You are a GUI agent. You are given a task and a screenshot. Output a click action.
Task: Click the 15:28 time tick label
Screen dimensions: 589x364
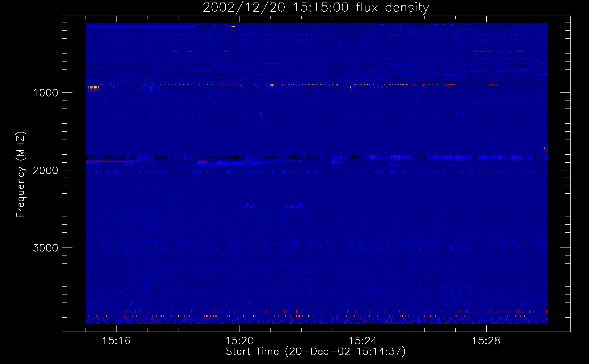[486, 341]
